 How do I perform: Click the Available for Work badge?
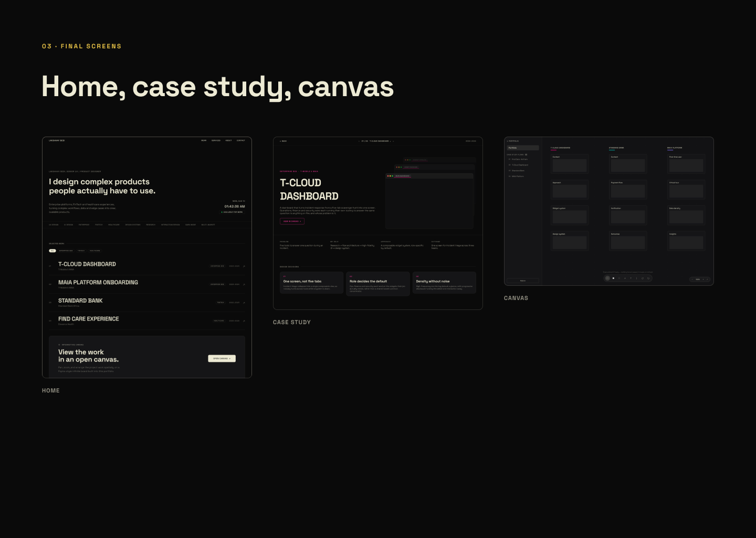point(232,212)
